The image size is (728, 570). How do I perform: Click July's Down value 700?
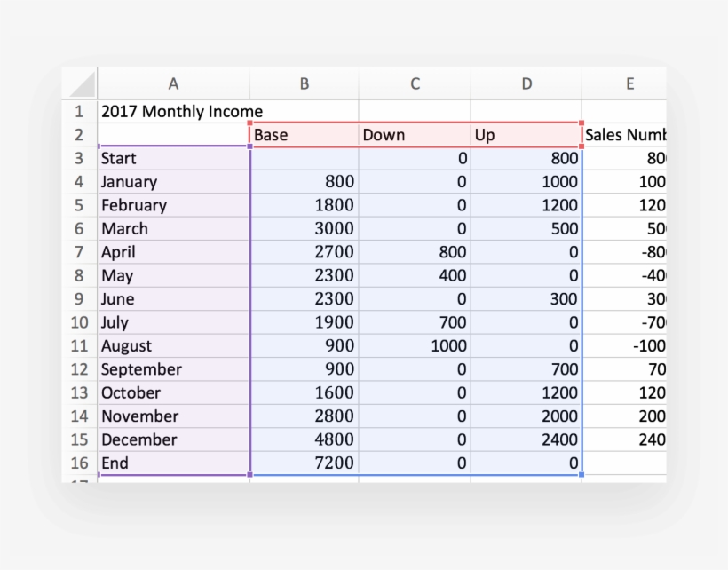415,322
